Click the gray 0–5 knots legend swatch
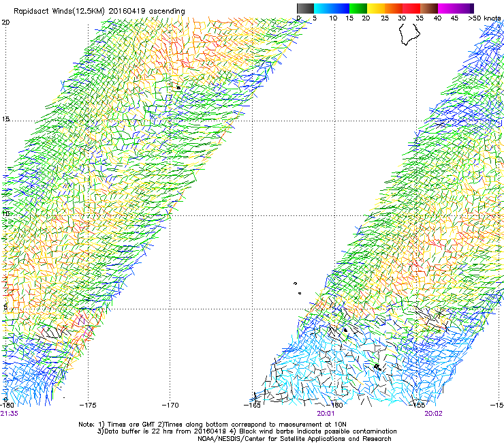This screenshot has height=443, width=504. [305, 8]
